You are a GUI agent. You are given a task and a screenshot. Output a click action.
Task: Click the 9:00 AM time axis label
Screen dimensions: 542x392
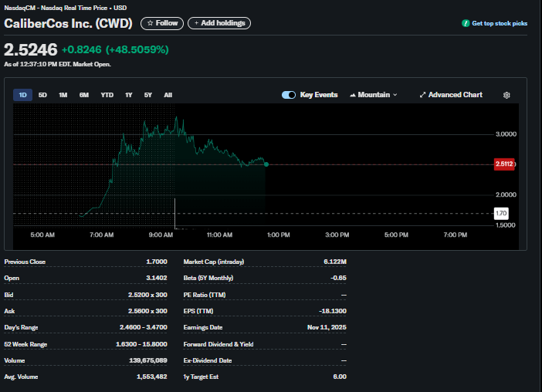coord(161,235)
